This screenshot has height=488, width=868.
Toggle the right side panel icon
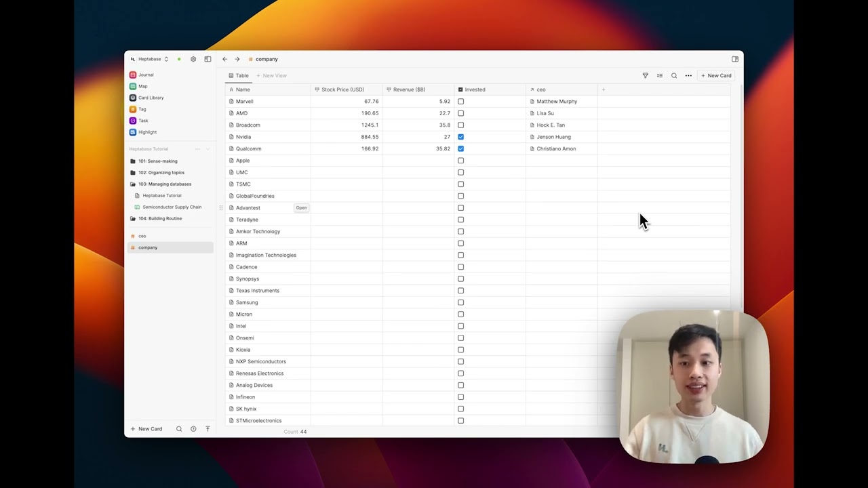tap(735, 59)
